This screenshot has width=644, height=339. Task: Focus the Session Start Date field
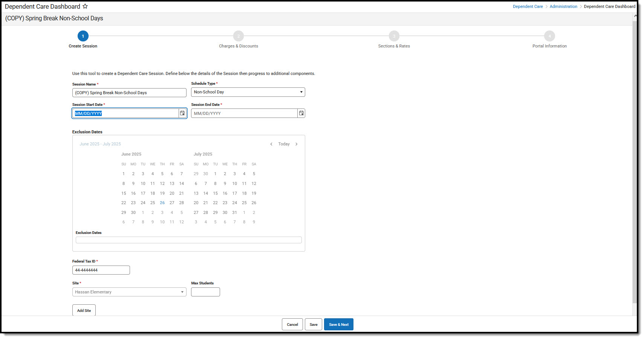[125, 113]
